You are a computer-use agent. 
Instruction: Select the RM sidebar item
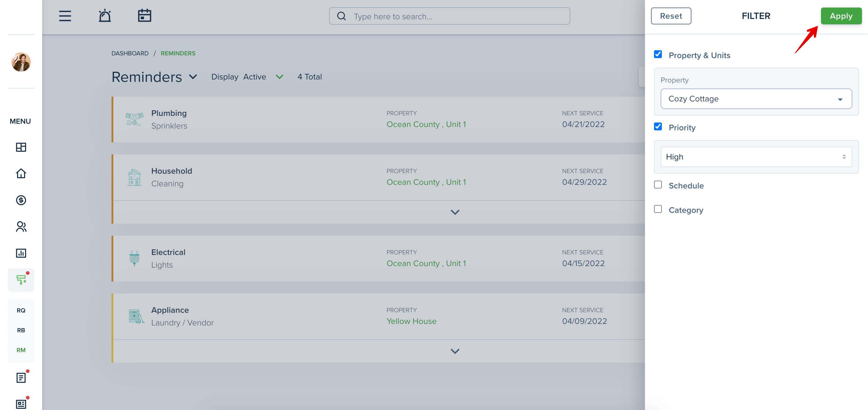21,350
